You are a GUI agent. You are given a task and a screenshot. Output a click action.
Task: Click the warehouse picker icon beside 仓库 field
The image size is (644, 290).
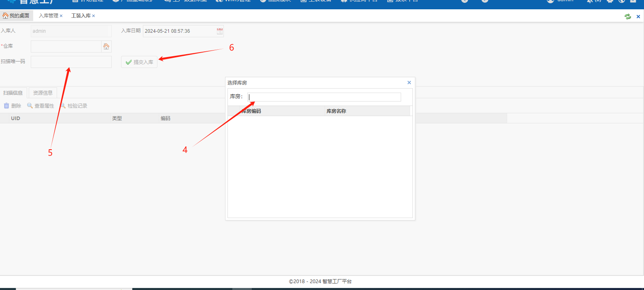[x=106, y=47]
